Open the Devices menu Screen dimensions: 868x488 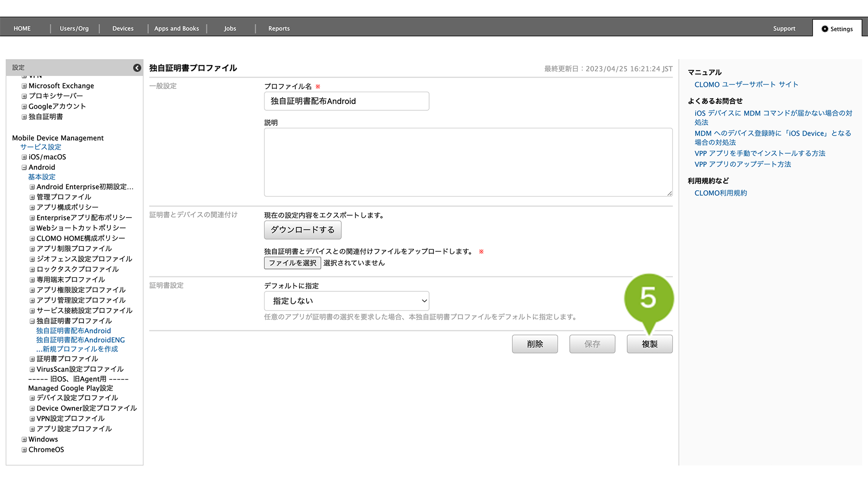click(x=123, y=29)
